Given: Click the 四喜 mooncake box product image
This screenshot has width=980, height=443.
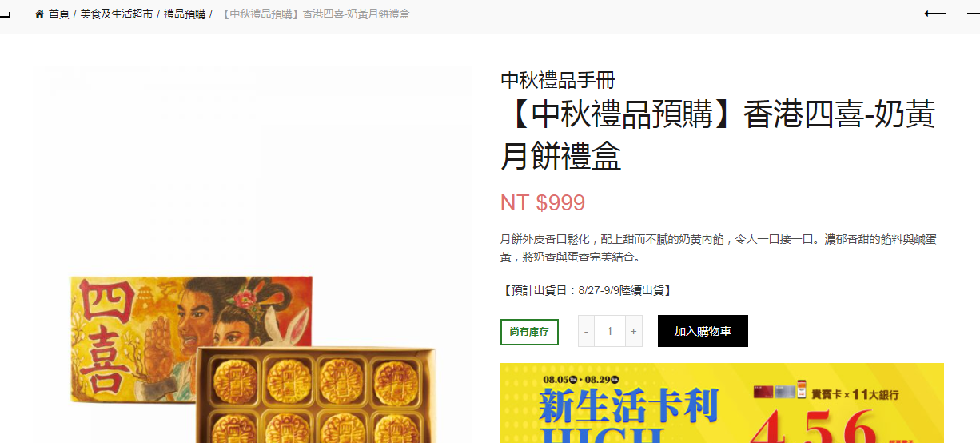Looking at the screenshot, I should tap(253, 255).
